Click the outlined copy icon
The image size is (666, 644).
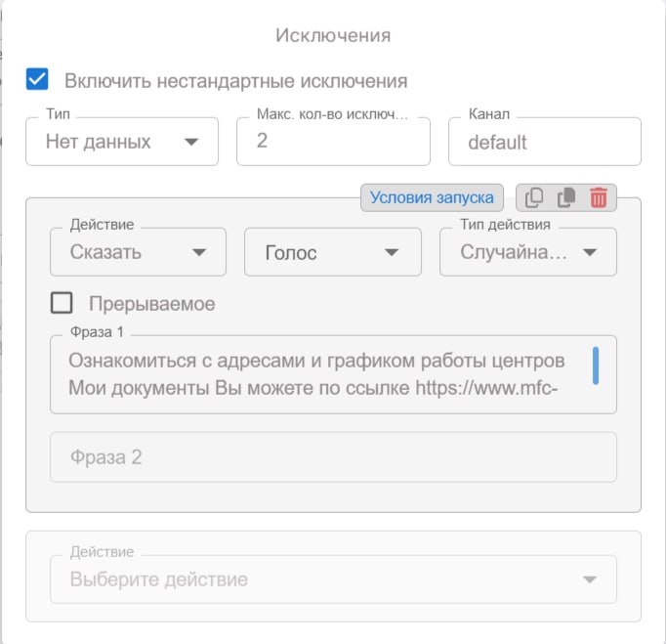click(534, 198)
